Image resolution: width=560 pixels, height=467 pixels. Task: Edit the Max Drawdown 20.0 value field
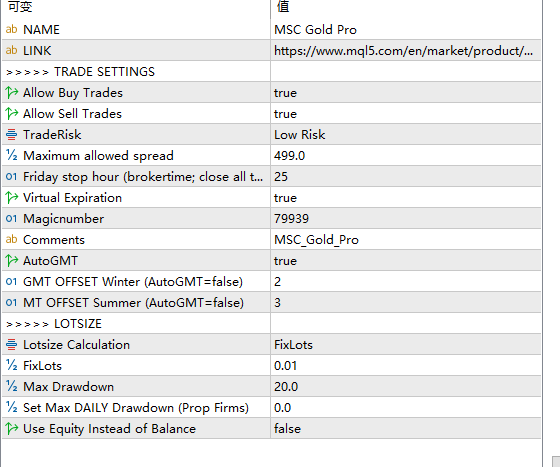406,386
